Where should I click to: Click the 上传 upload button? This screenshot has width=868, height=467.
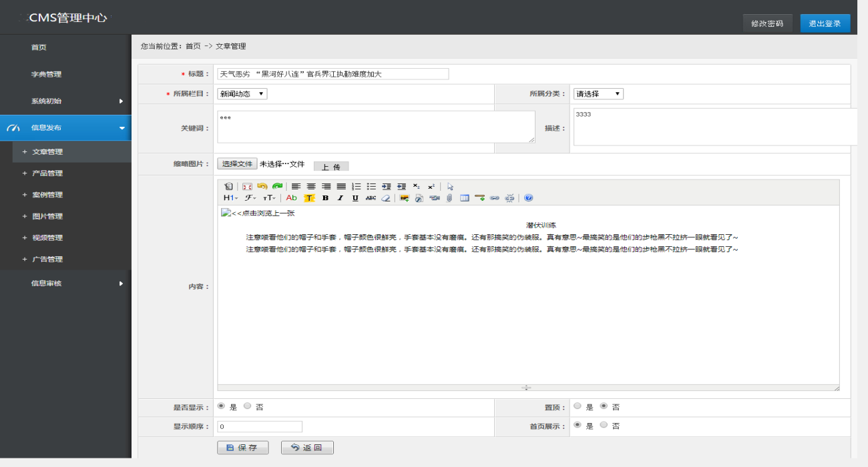point(331,166)
